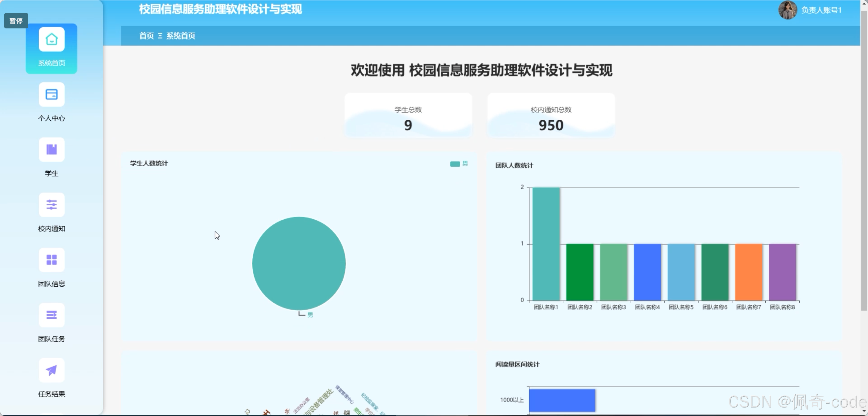Screen dimensions: 868x416
Task: Click the 首页 breadcrumb link
Action: [x=146, y=36]
